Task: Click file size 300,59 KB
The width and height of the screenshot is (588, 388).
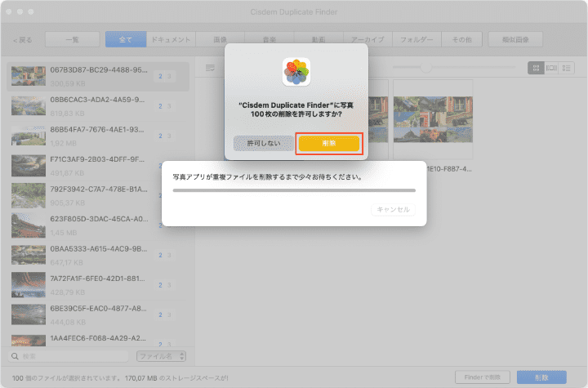Action: pyautogui.click(x=68, y=83)
